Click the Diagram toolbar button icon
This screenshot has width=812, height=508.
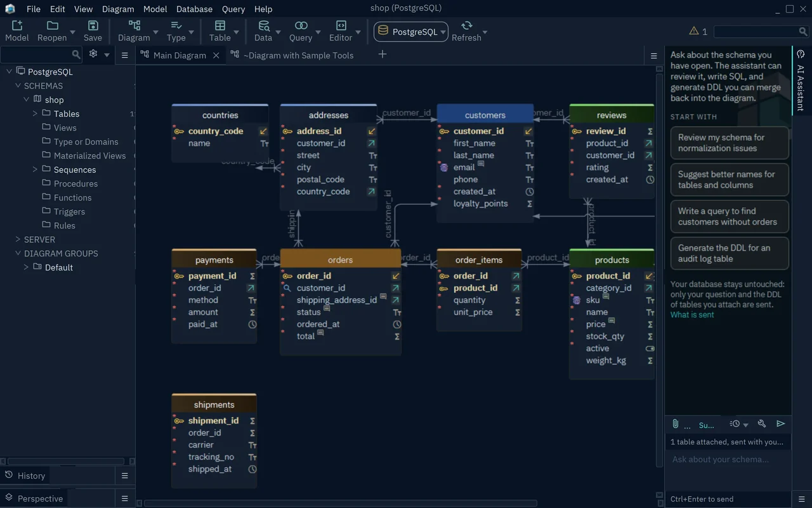pyautogui.click(x=134, y=25)
